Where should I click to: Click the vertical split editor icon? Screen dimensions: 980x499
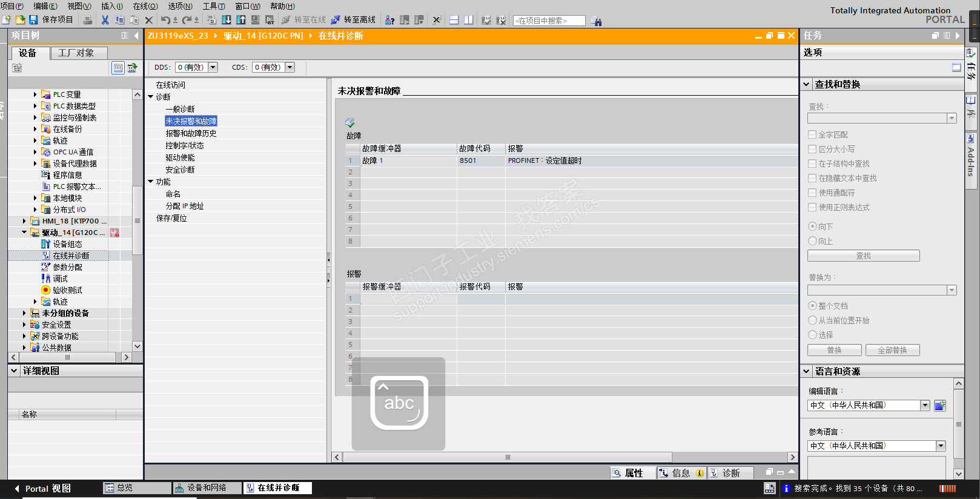point(469,20)
